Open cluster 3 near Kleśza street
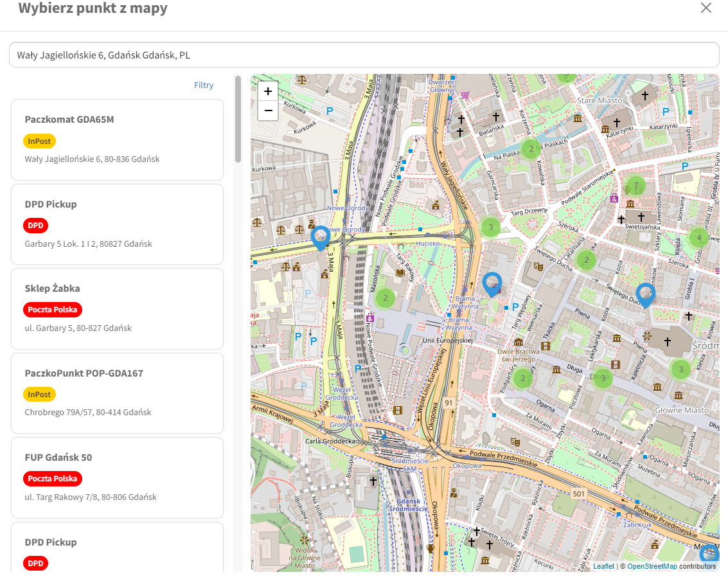 tap(680, 369)
